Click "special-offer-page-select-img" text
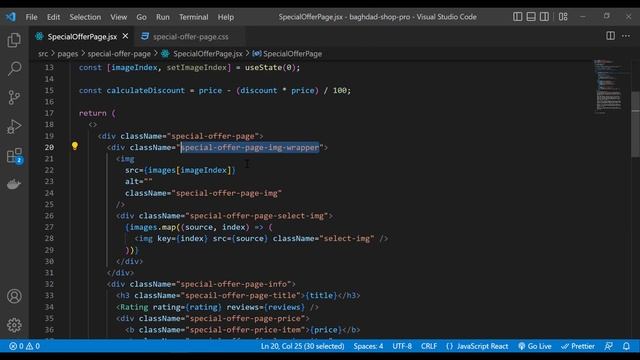 pos(257,216)
